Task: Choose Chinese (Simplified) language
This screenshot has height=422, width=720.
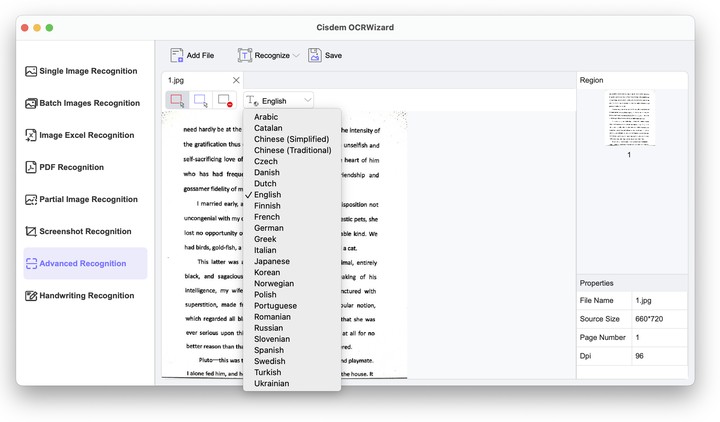Action: point(292,139)
